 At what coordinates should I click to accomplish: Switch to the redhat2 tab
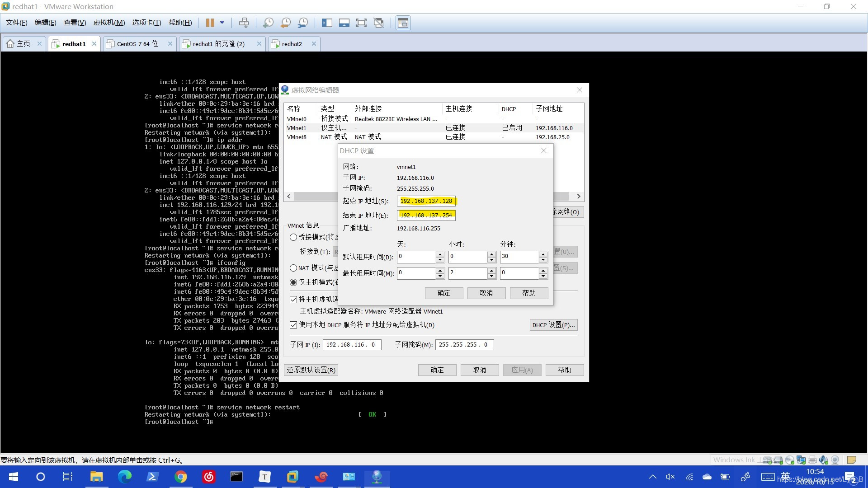[292, 44]
